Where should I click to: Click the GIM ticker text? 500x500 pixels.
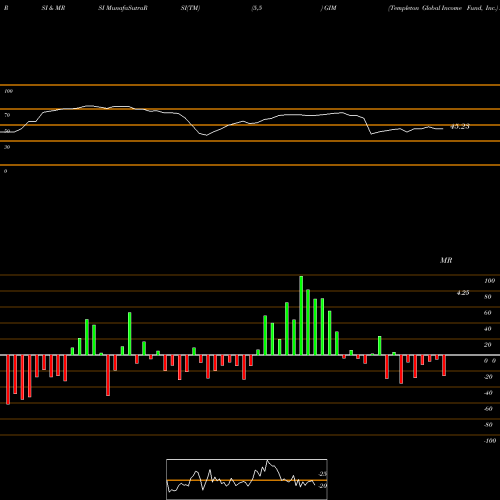(330, 8)
